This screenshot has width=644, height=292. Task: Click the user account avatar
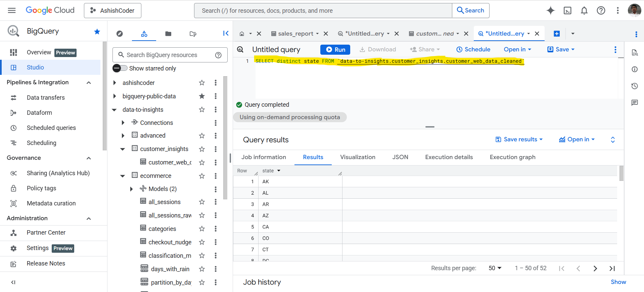634,10
